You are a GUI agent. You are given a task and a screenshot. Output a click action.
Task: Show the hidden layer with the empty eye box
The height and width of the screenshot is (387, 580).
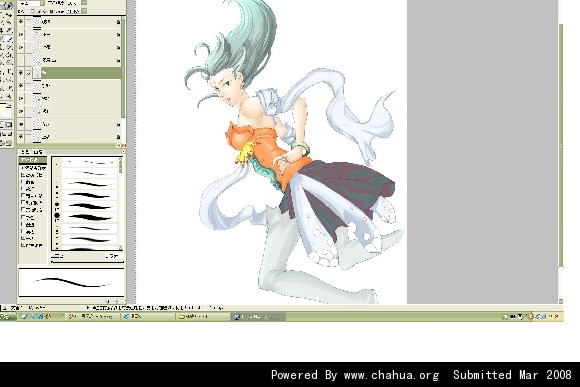pyautogui.click(x=21, y=60)
